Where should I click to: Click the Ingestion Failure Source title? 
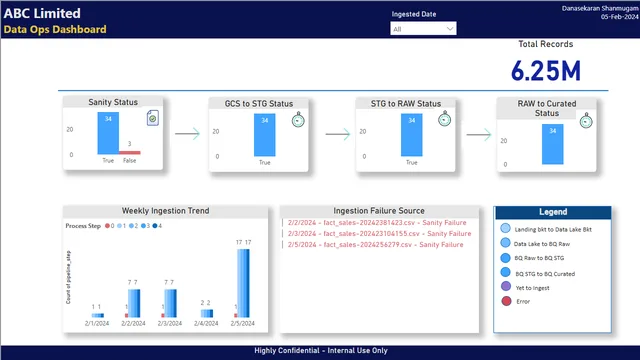point(379,211)
